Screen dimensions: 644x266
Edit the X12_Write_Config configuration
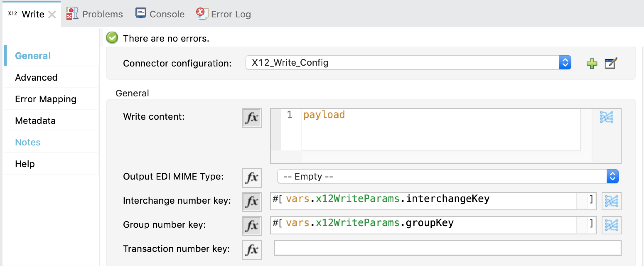611,63
